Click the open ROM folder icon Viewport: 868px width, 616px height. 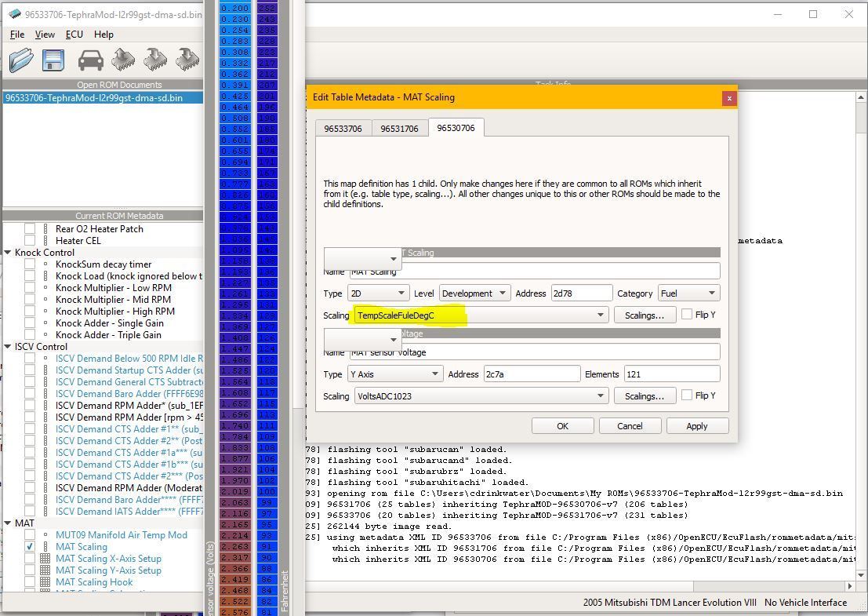(x=21, y=60)
